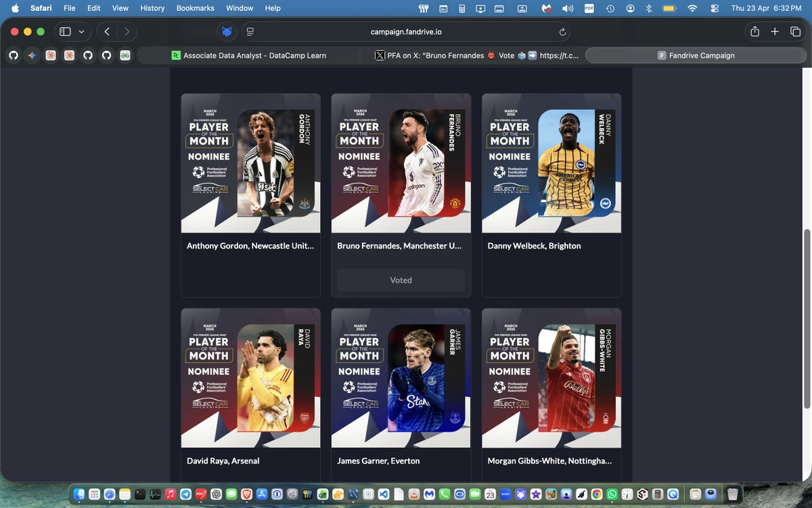Viewport: 812px width, 508px height.
Task: Open the PDF menu bar icon
Action: [x=589, y=8]
